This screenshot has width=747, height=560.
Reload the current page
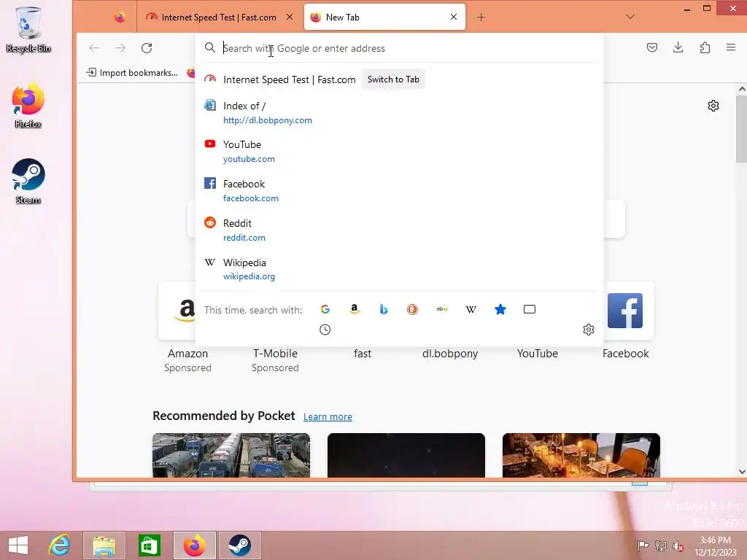[147, 47]
